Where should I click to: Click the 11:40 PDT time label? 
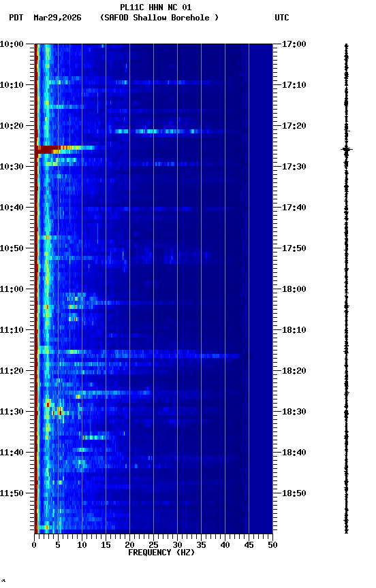(x=12, y=453)
